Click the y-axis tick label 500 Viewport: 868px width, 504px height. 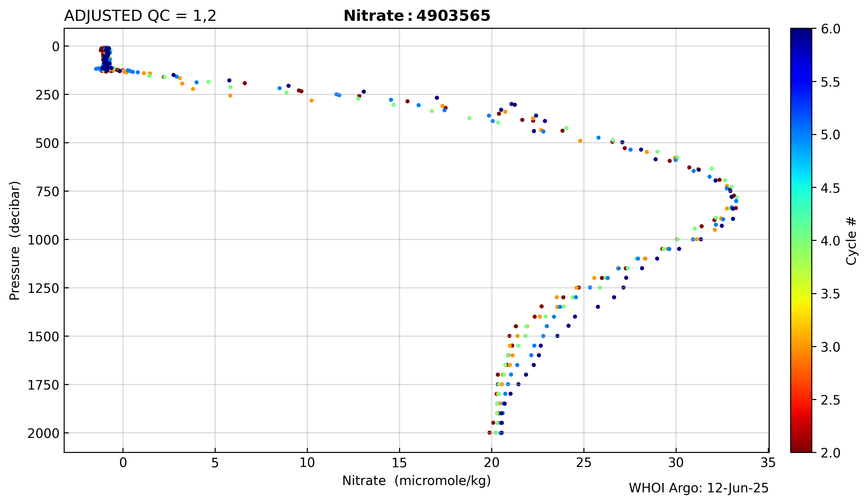pyautogui.click(x=47, y=144)
